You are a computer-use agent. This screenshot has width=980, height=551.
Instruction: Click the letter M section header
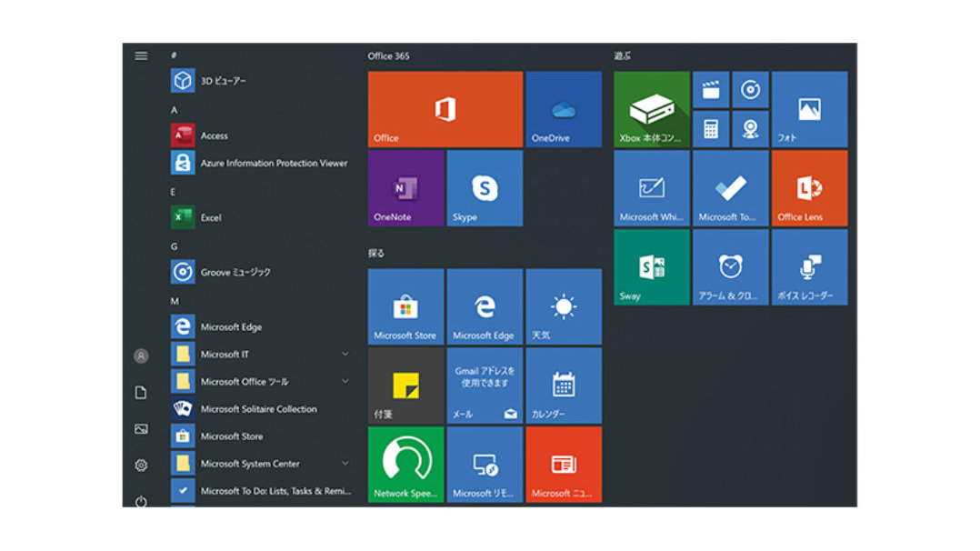(x=175, y=302)
